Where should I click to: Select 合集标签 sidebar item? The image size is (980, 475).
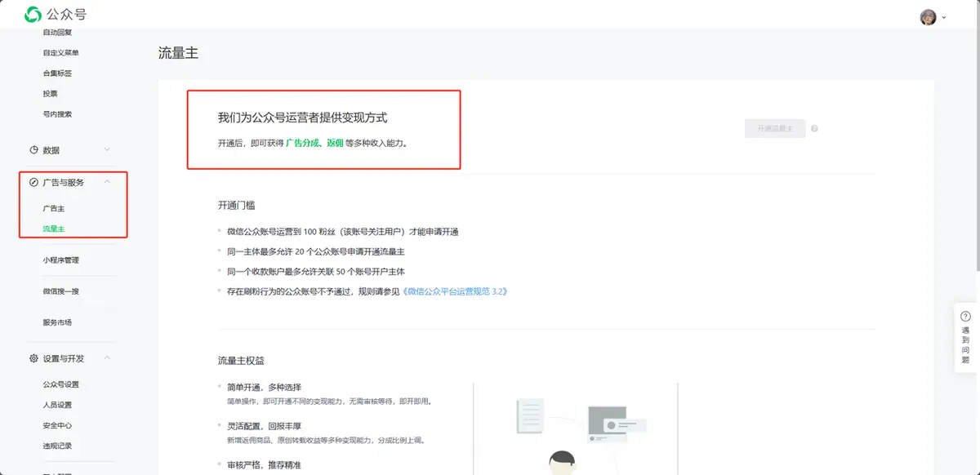pyautogui.click(x=57, y=73)
